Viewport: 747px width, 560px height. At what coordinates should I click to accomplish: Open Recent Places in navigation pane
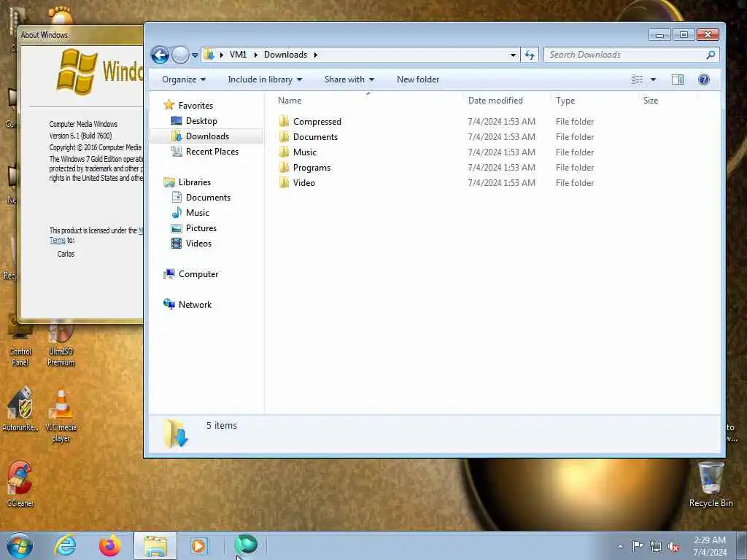point(212,152)
